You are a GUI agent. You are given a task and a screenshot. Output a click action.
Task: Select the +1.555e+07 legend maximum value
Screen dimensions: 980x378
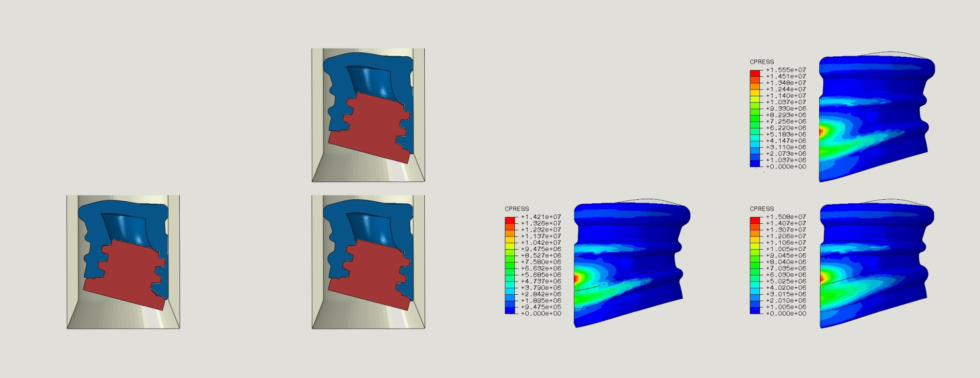coord(786,70)
